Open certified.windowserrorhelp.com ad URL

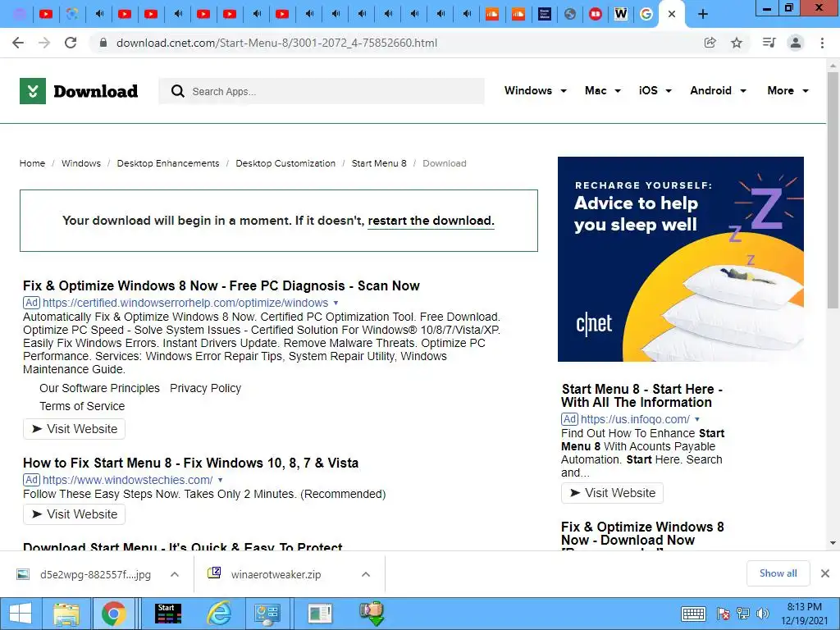(x=185, y=303)
